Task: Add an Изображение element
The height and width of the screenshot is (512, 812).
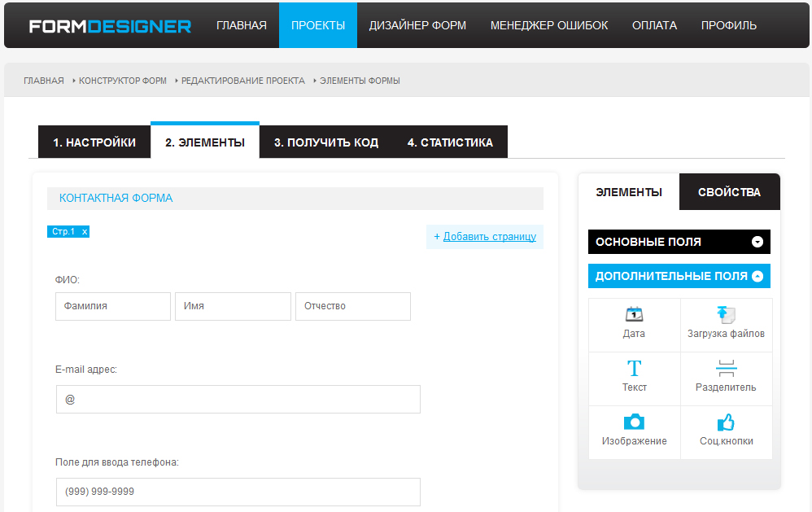Action: click(634, 430)
